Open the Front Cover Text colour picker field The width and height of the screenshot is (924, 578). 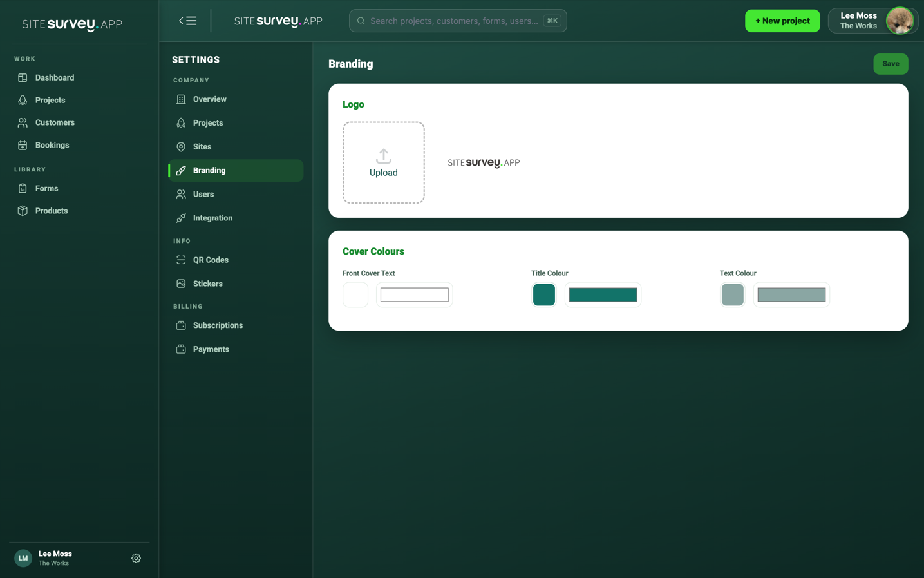(415, 295)
